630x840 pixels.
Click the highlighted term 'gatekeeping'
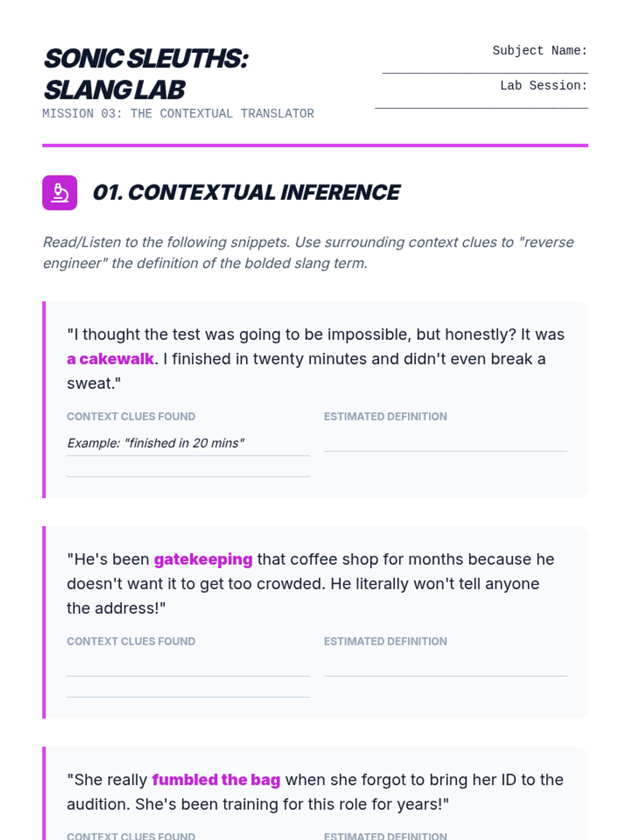click(203, 560)
